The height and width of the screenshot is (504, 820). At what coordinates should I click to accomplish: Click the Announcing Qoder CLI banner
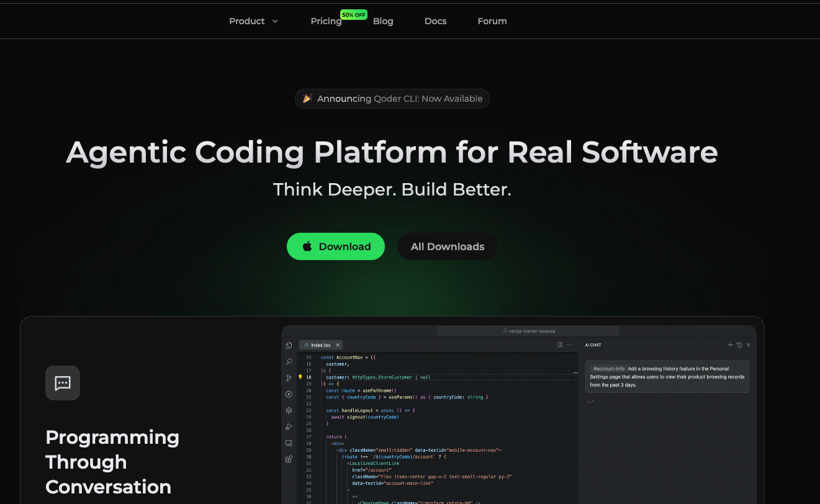coord(392,98)
